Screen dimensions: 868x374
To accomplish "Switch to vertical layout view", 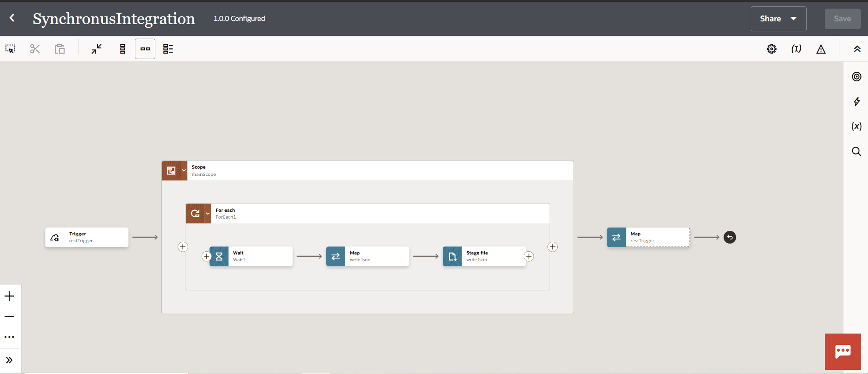I will pos(122,49).
